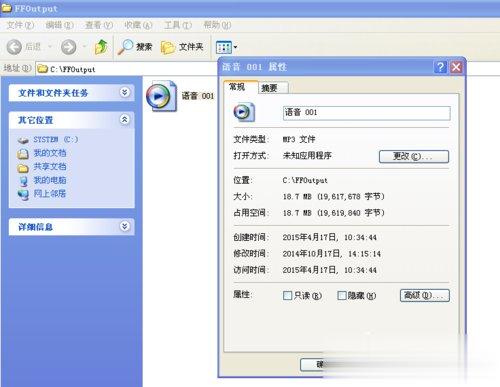Toggle the 只读(R) checkbox

287,296
